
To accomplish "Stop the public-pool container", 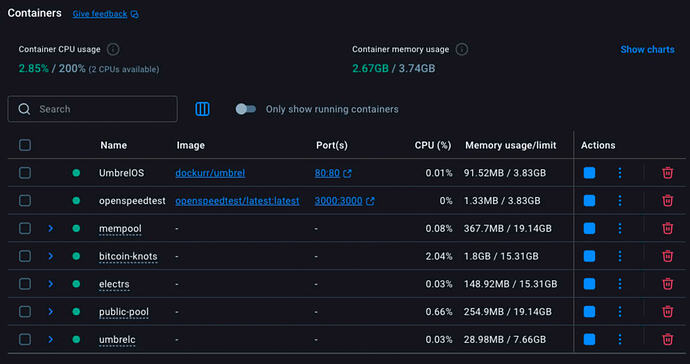I will click(x=589, y=311).
